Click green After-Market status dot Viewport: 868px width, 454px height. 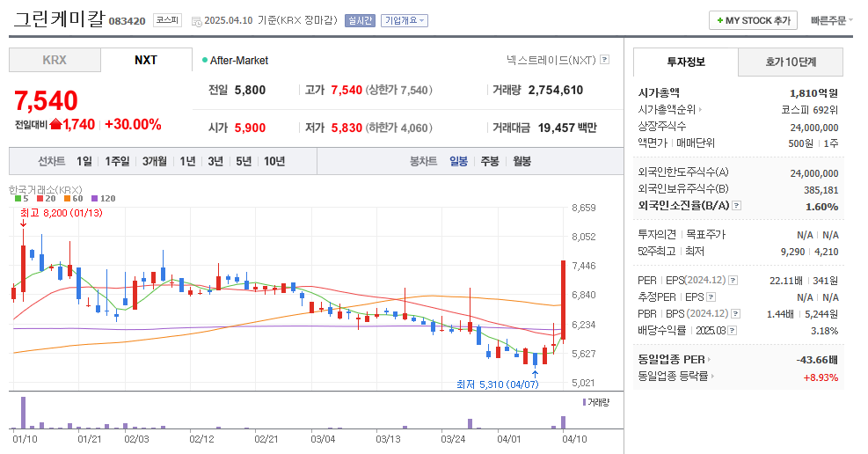click(205, 60)
